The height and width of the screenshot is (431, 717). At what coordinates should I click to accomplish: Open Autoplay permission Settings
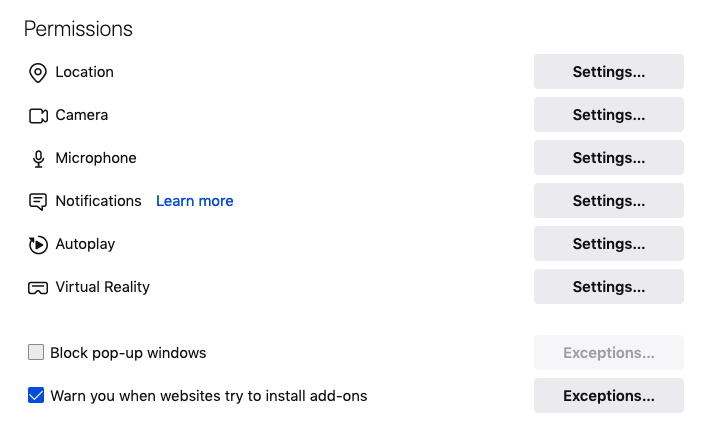[608, 244]
